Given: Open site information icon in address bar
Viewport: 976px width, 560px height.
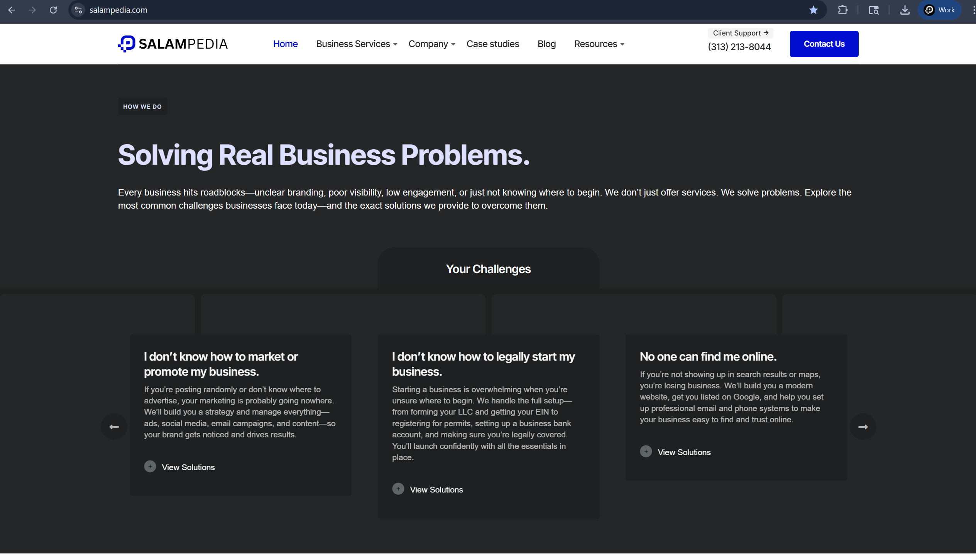Looking at the screenshot, I should click(78, 10).
